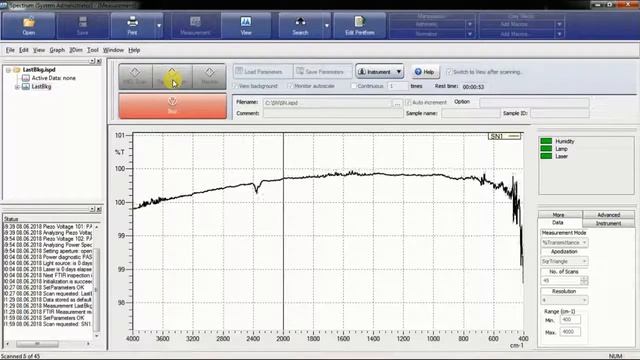
Task: Toggle the View background checkbox
Action: pyautogui.click(x=235, y=86)
